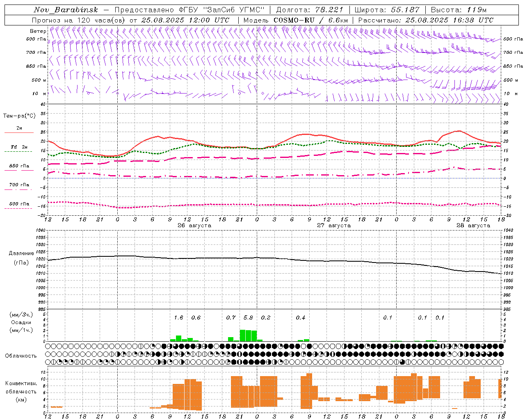525x420 pixels.
Task: Click the Давление pressure panel label
Action: pos(21,253)
